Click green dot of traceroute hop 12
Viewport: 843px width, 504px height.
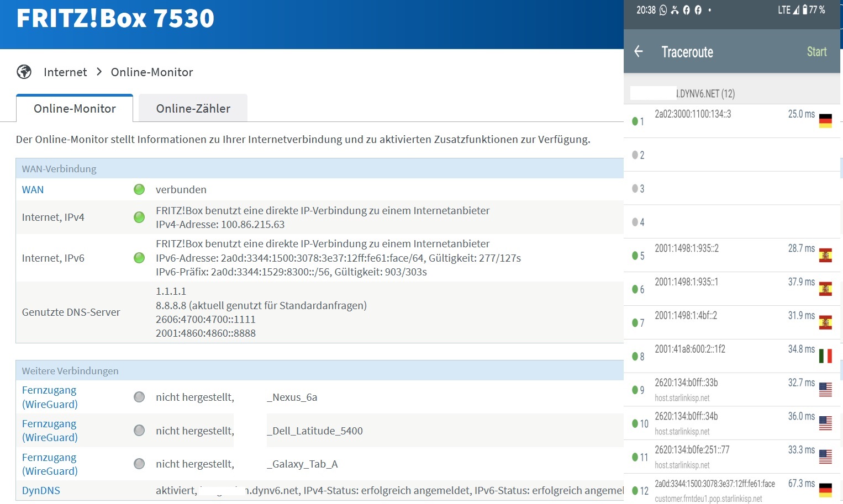pyautogui.click(x=635, y=491)
